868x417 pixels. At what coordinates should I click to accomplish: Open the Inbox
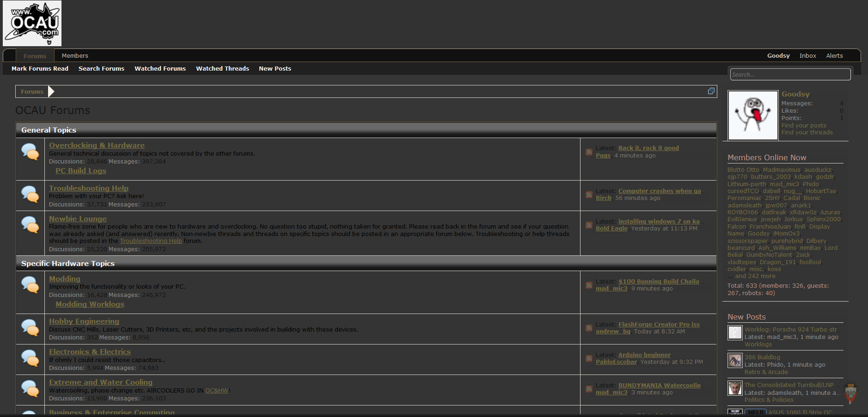[807, 55]
